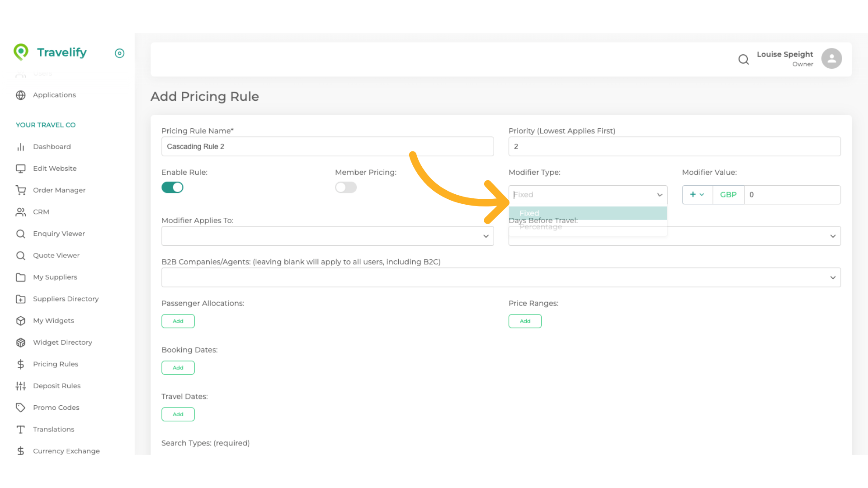Image resolution: width=868 pixels, height=488 pixels.
Task: Click the sidebar collapse target icon
Action: [119, 53]
